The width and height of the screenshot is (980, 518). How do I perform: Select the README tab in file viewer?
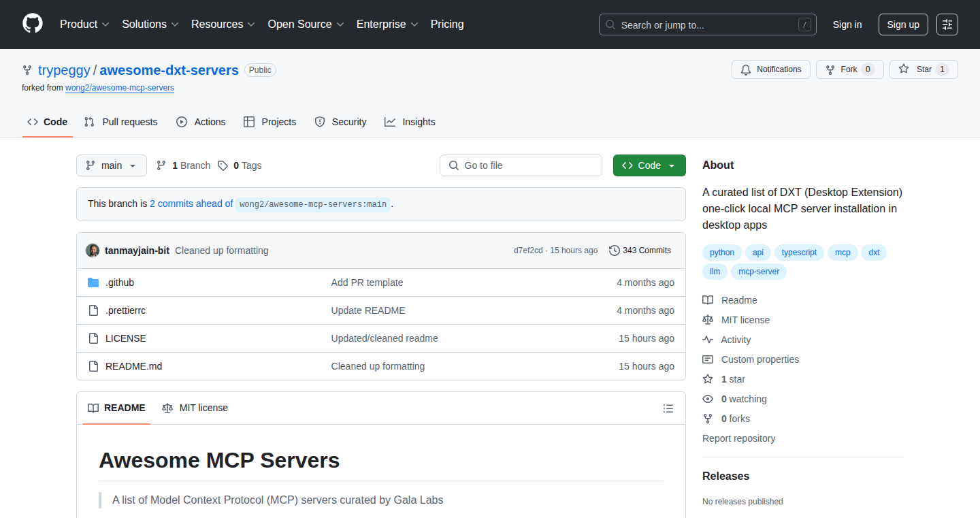(116, 408)
